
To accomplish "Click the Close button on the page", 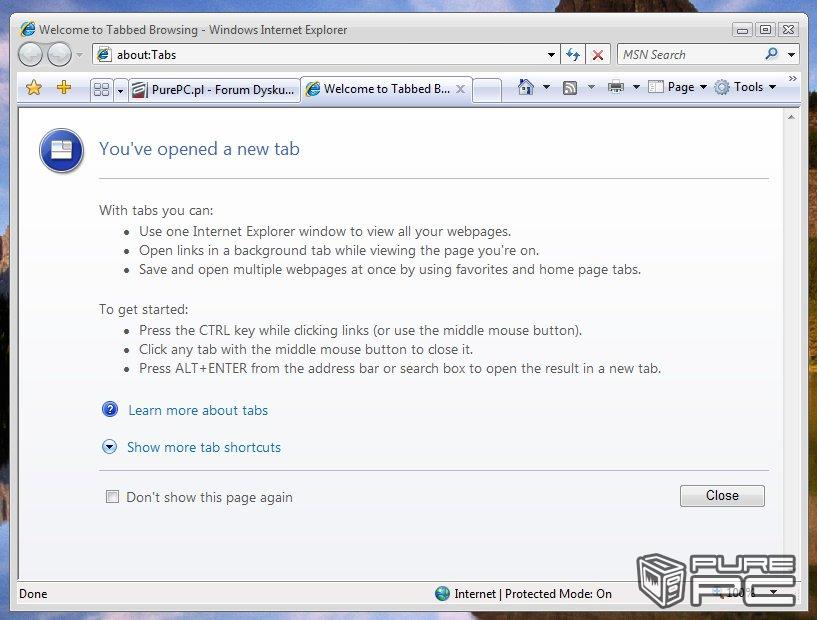I will [x=722, y=496].
